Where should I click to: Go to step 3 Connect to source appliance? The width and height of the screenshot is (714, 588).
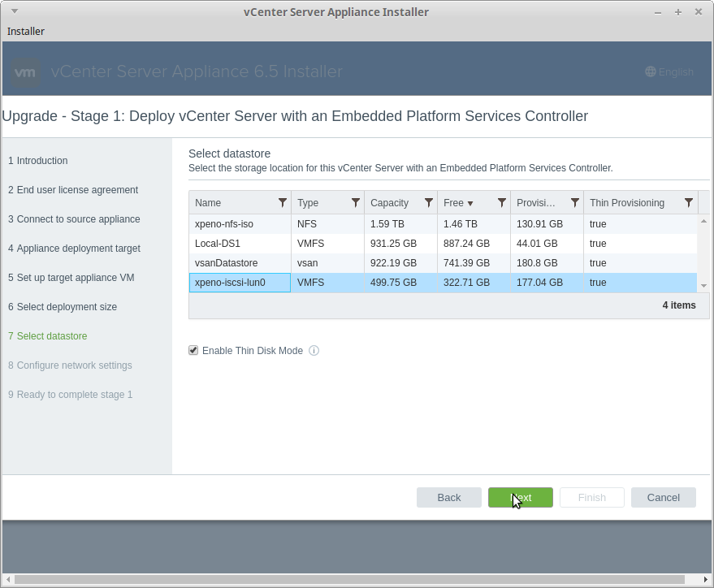pyautogui.click(x=74, y=219)
